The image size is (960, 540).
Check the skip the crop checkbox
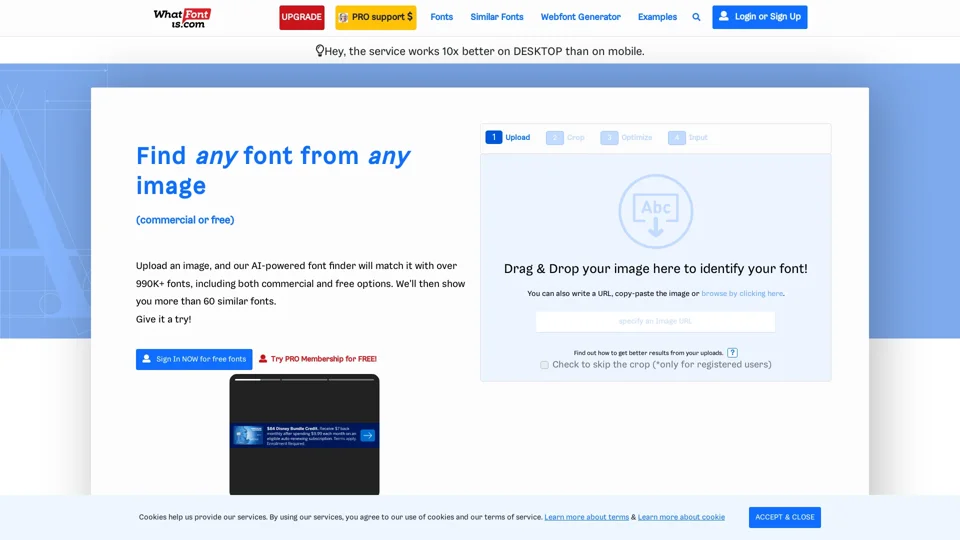tap(544, 365)
